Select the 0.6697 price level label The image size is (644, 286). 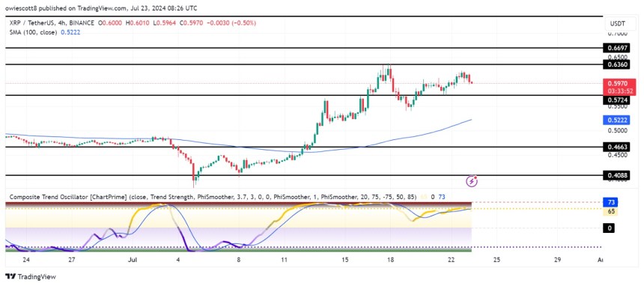(617, 49)
